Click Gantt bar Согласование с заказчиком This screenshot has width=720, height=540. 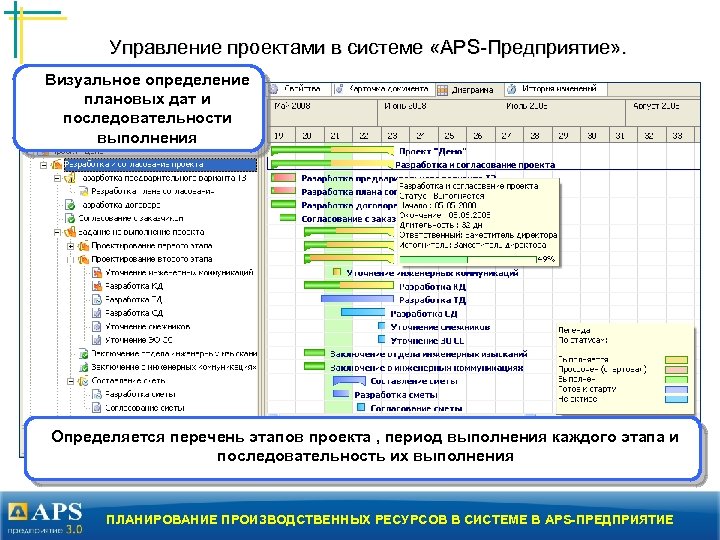288,218
